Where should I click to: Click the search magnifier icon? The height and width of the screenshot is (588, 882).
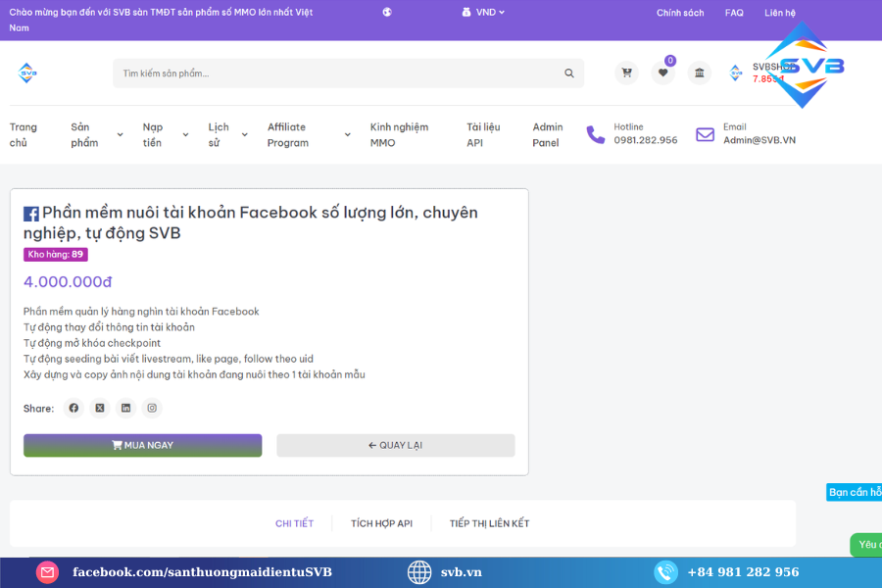tap(569, 73)
